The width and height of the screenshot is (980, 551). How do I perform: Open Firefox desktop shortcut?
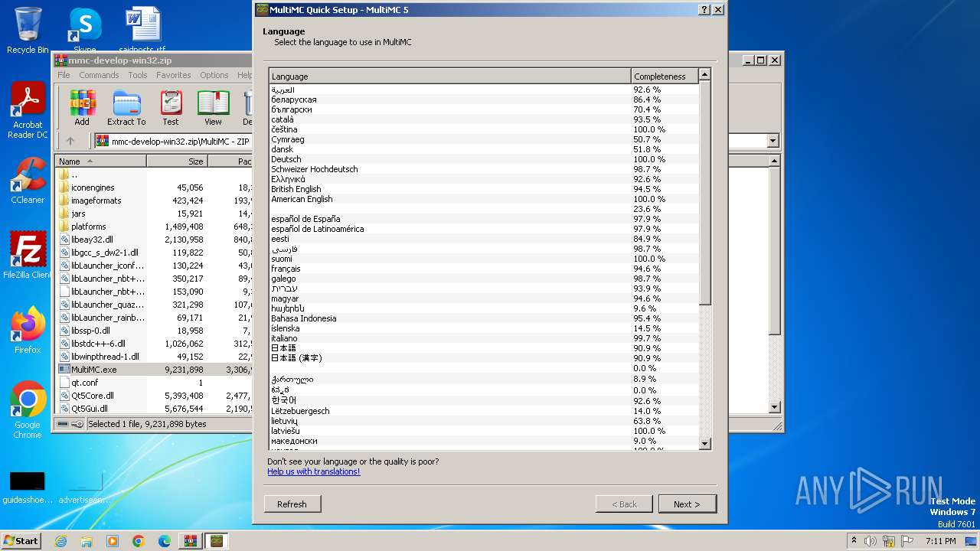28,330
